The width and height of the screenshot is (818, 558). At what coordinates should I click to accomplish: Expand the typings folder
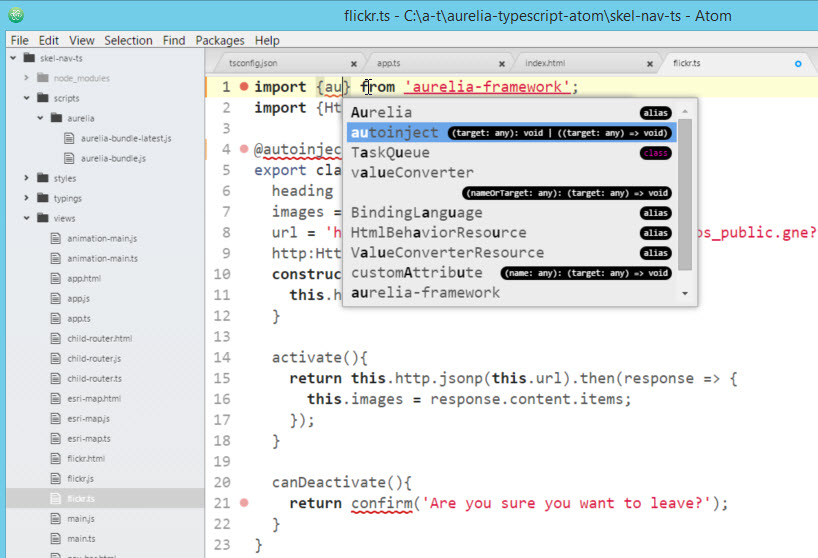(27, 198)
